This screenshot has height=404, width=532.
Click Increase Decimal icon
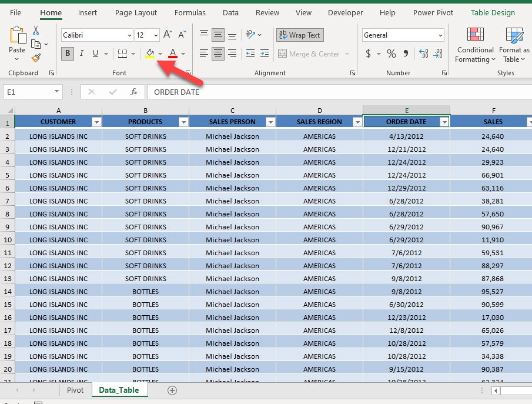(423, 54)
